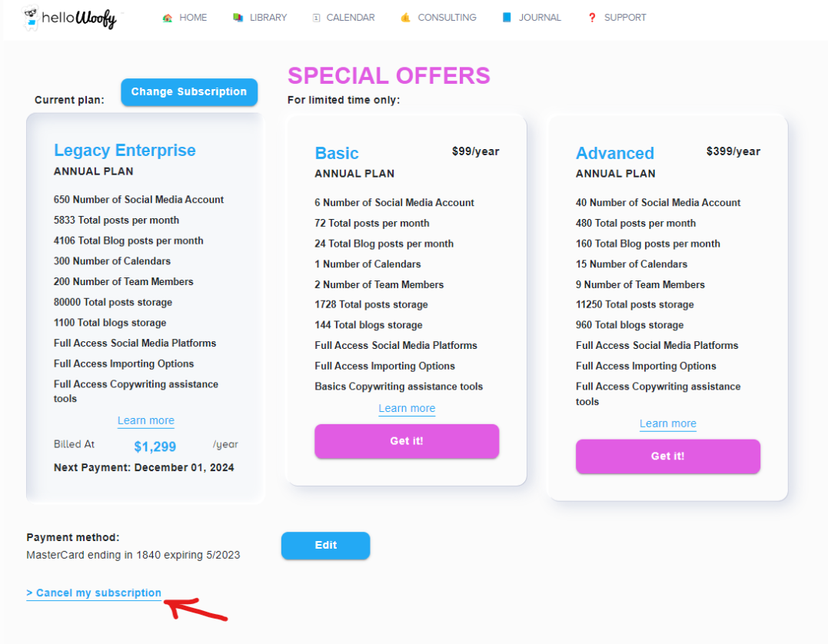
Task: Open Learn more under Legacy Enterprise
Action: (x=146, y=420)
